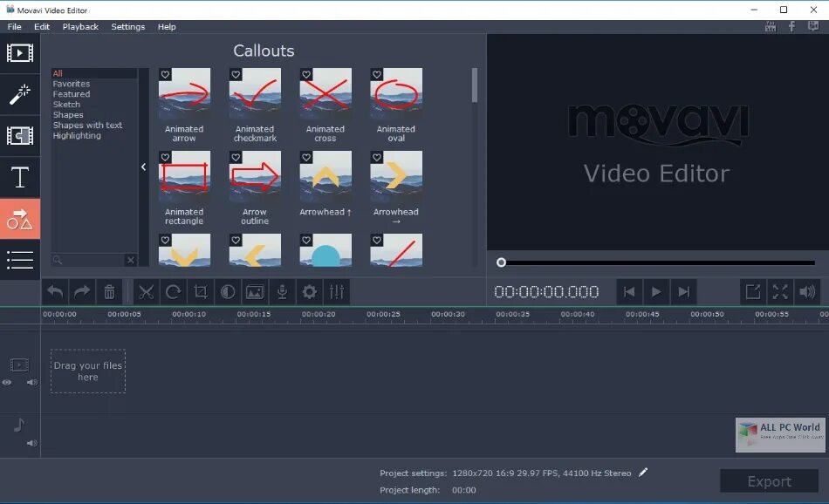The height and width of the screenshot is (504, 829).
Task: Select the Highlighting category
Action: click(77, 135)
